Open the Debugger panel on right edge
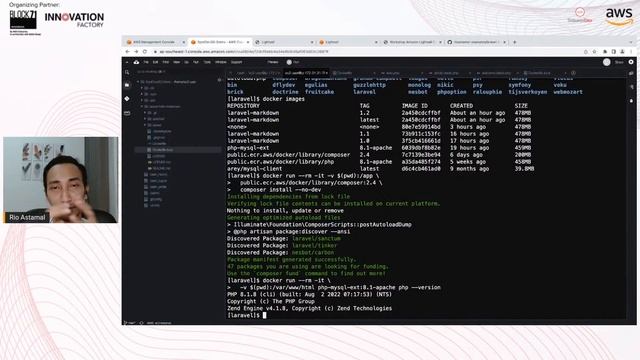Image resolution: width=640 pixels, height=360 pixels. (631, 100)
